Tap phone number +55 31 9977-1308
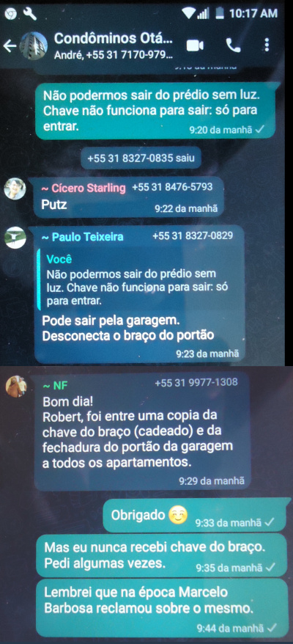Viewport: 293px width, 644px height. (196, 382)
